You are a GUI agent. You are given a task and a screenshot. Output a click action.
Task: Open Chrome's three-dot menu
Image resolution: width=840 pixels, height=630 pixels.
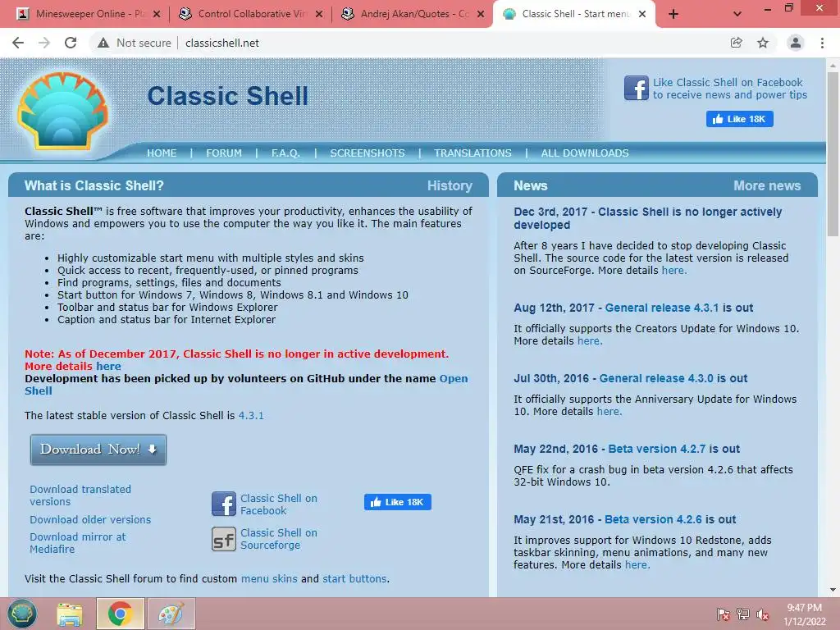(822, 43)
